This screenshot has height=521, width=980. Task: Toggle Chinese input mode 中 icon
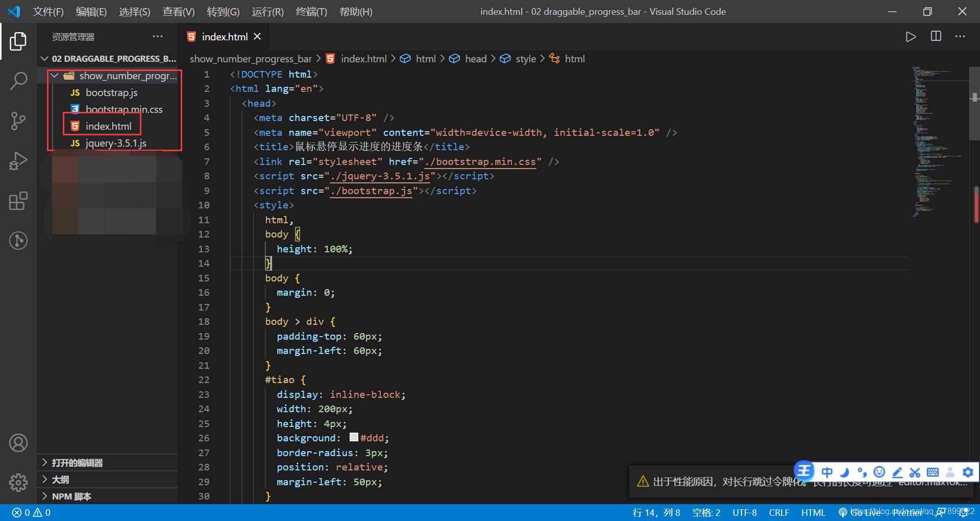(x=827, y=472)
